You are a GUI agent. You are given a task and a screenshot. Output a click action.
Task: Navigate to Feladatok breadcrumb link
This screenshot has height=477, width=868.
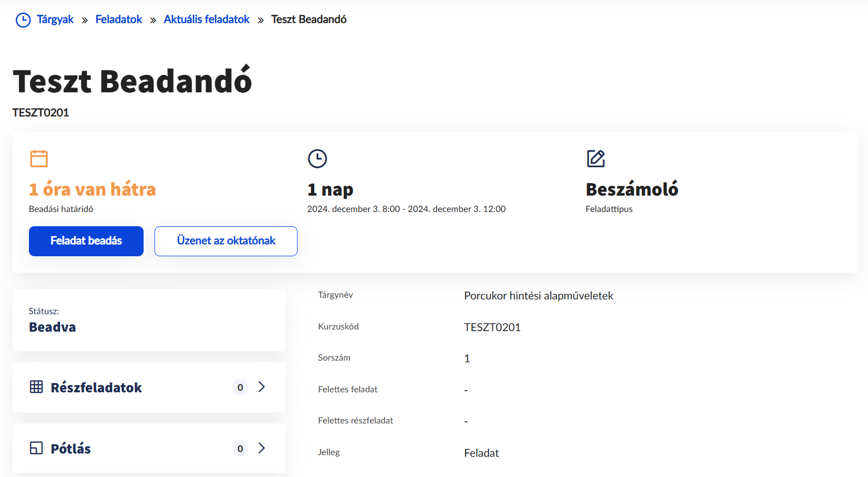pos(118,20)
